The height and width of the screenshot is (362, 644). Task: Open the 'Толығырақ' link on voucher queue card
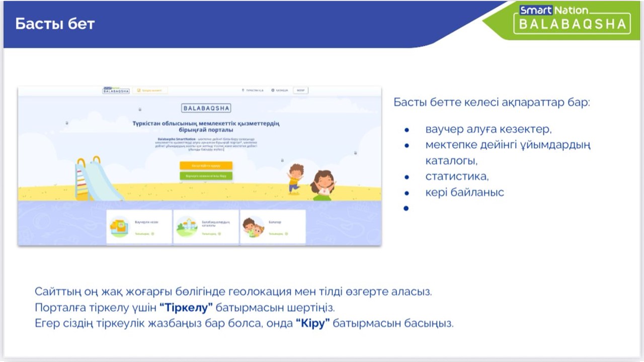(x=144, y=234)
